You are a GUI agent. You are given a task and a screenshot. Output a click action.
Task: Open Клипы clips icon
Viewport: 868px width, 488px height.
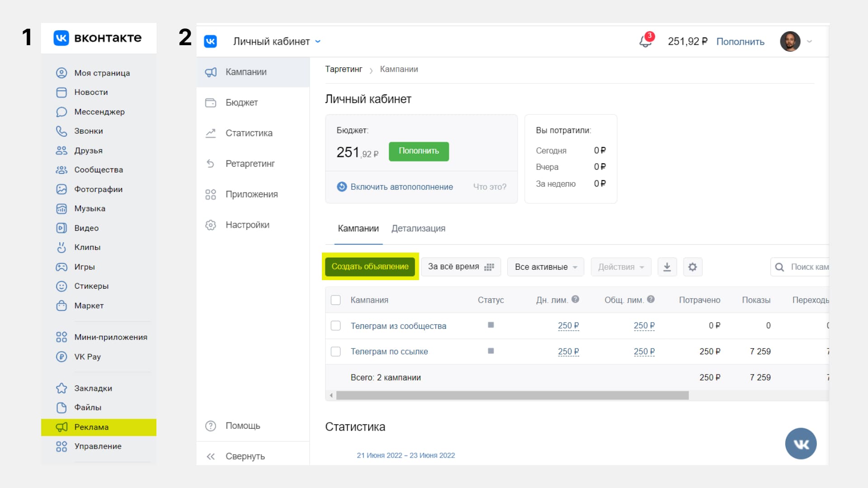tap(61, 247)
